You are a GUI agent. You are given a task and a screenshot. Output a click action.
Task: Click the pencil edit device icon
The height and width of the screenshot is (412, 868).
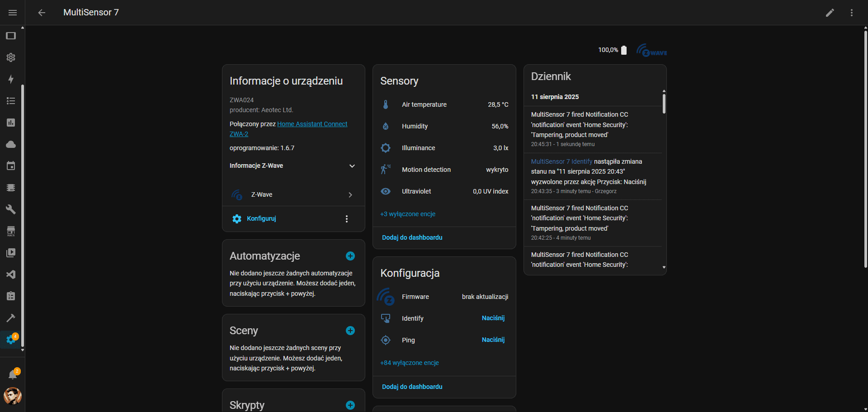pos(830,13)
